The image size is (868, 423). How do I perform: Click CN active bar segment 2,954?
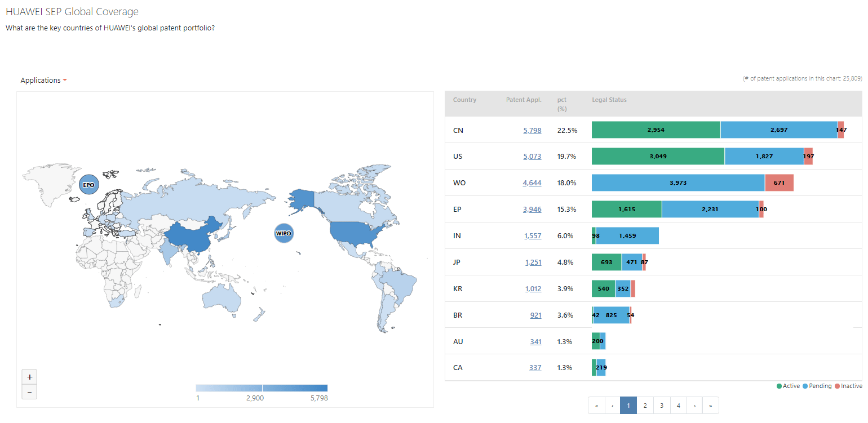tap(656, 130)
